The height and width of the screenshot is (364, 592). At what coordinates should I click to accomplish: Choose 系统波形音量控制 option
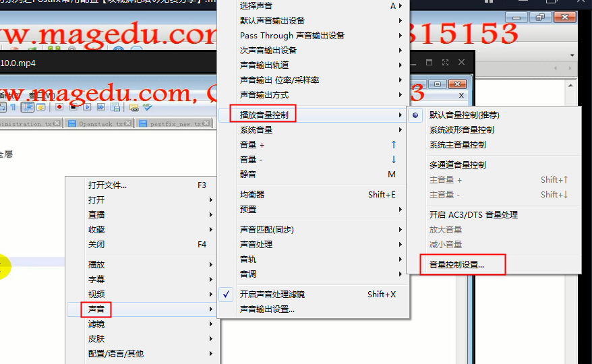click(461, 130)
